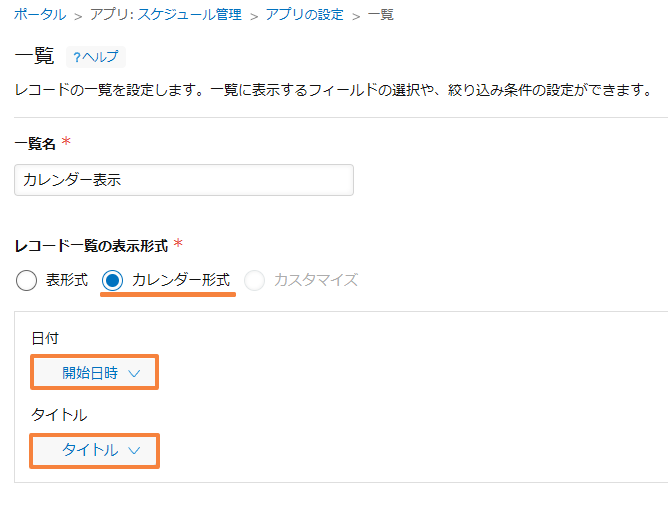The height and width of the screenshot is (509, 668).
Task: Click the question mark help icon
Action: (x=77, y=57)
